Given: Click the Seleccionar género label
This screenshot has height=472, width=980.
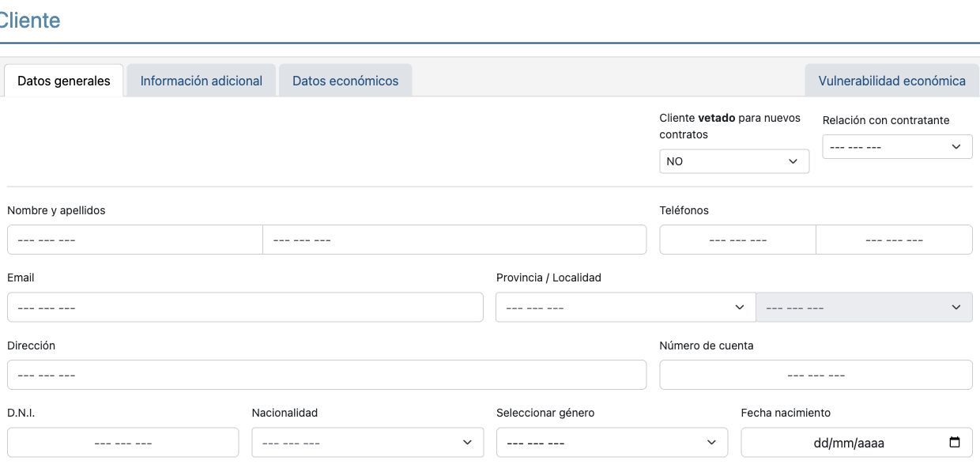Looking at the screenshot, I should pos(545,413).
